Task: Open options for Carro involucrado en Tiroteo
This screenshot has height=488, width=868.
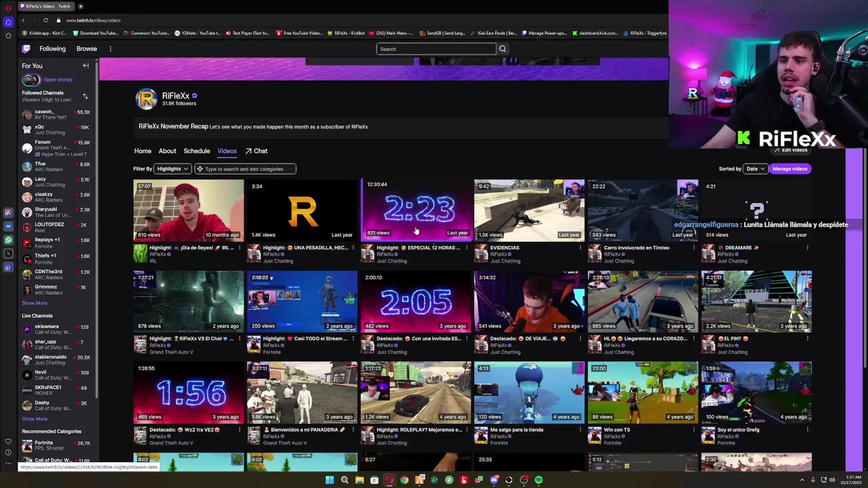Action: (693, 248)
